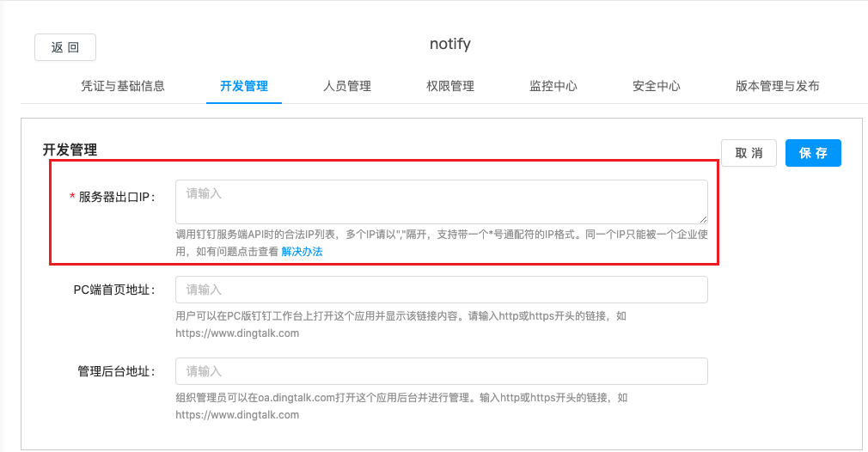Click the notify application title

[x=450, y=44]
